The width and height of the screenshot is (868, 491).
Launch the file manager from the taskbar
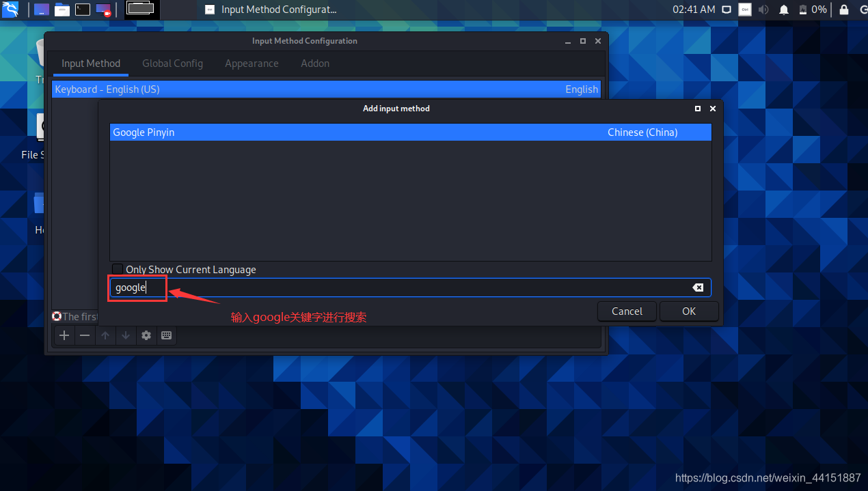[x=62, y=10]
